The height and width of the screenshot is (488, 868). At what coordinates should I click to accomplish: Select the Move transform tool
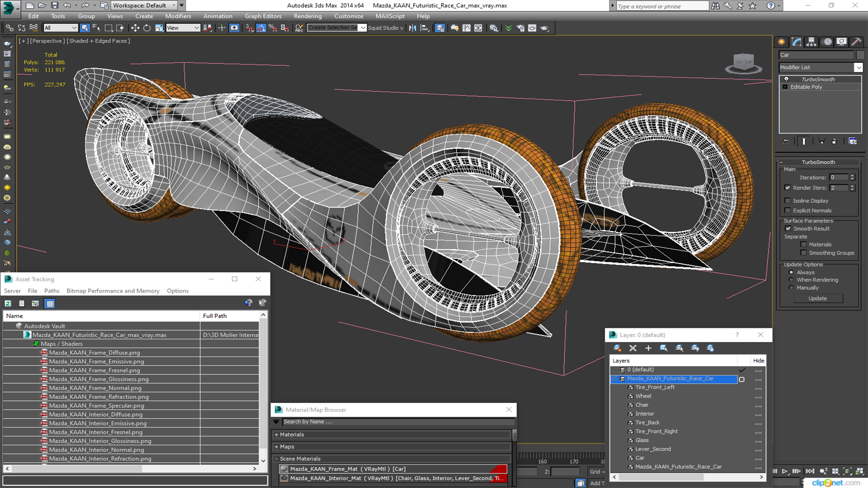(x=135, y=28)
